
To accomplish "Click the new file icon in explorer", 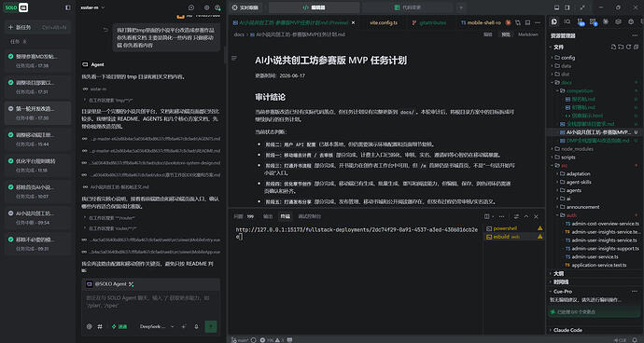I will point(613,48).
